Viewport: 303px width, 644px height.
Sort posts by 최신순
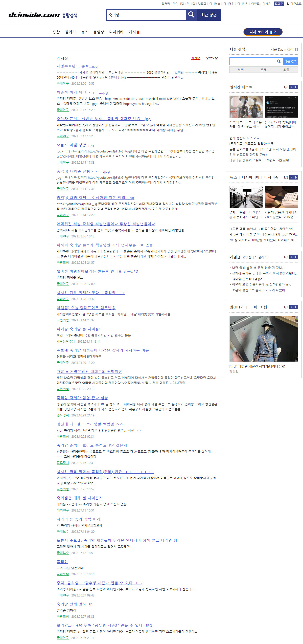point(195,58)
